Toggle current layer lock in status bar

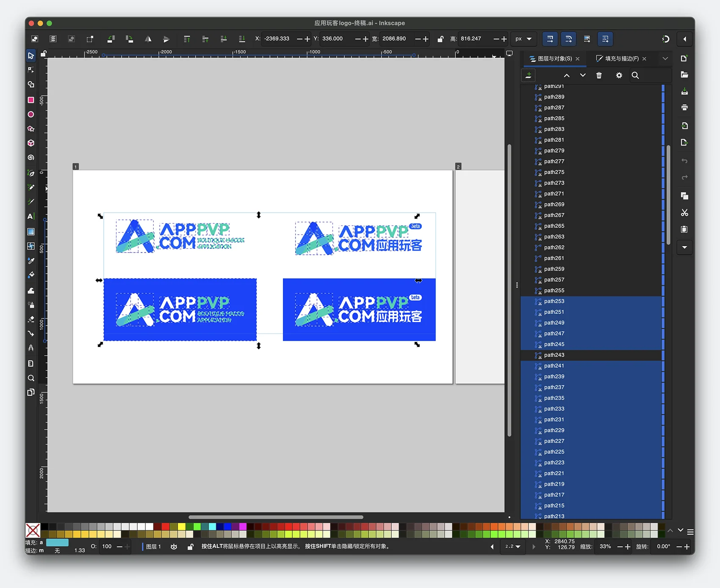click(x=190, y=547)
